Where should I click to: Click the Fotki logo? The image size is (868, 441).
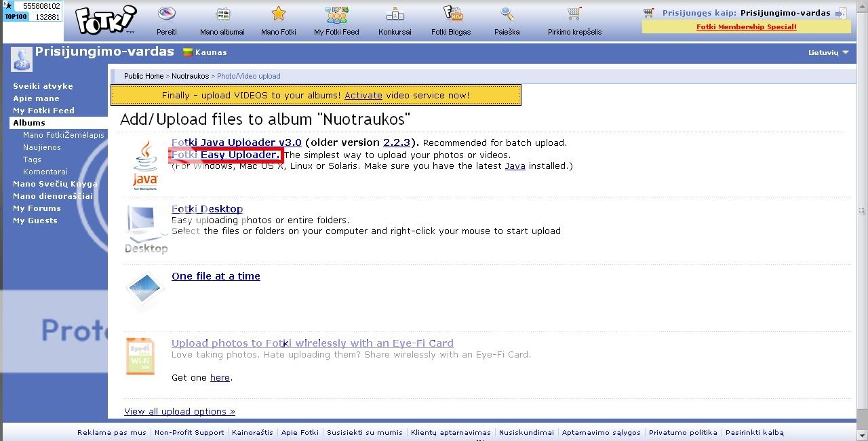coord(105,20)
